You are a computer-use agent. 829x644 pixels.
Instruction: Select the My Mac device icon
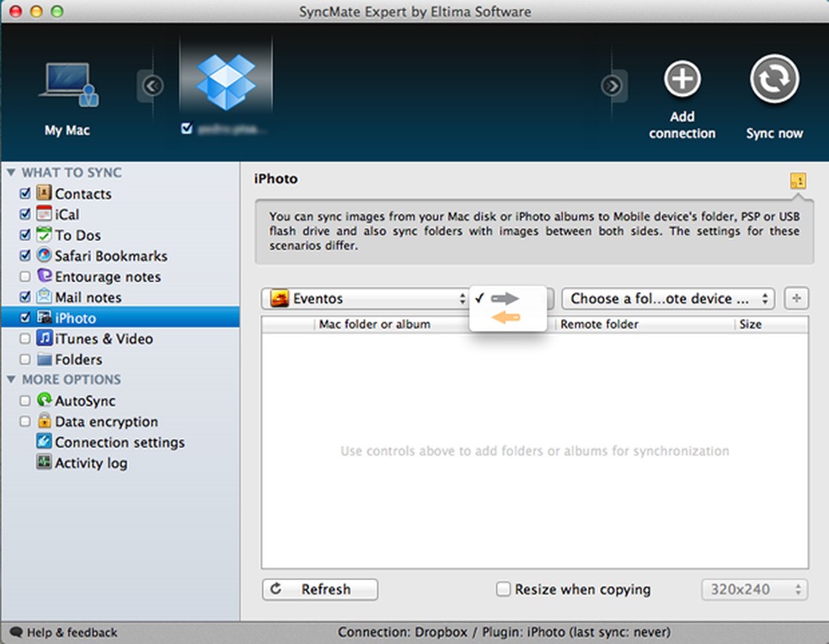[68, 84]
